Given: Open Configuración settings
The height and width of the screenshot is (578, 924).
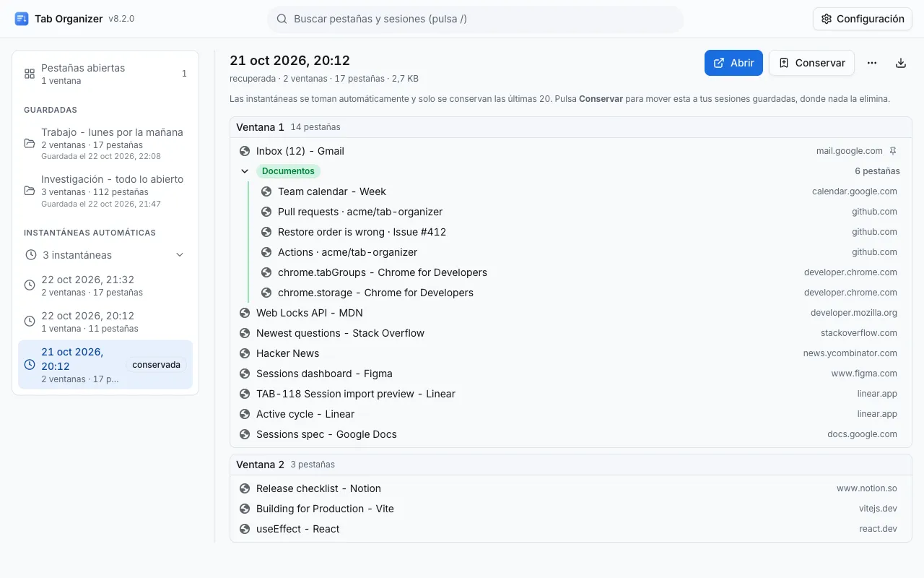Looking at the screenshot, I should pos(863,19).
